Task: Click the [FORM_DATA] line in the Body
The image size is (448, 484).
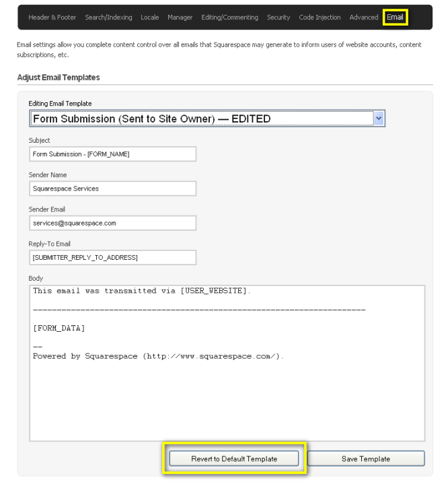Action: (59, 328)
